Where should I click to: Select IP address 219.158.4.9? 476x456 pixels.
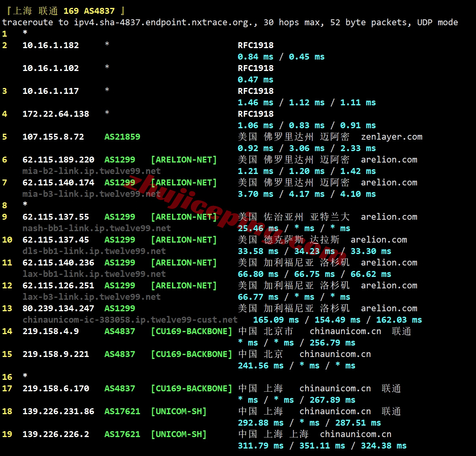[x=50, y=331]
